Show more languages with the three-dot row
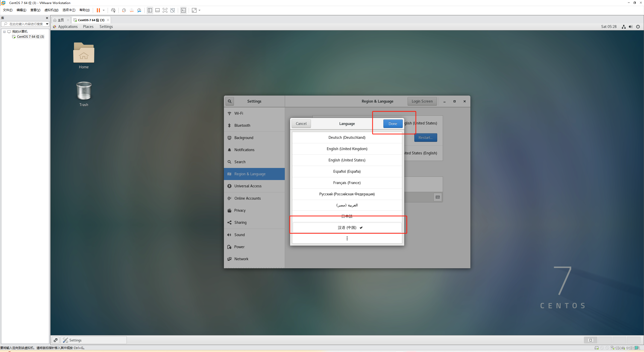The width and height of the screenshot is (644, 352). 347,238
